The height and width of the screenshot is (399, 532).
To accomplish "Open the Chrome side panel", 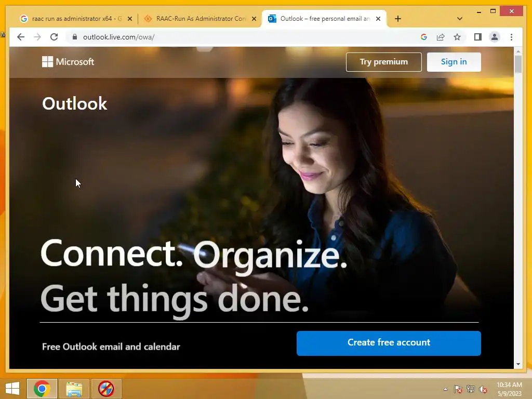I will tap(478, 37).
